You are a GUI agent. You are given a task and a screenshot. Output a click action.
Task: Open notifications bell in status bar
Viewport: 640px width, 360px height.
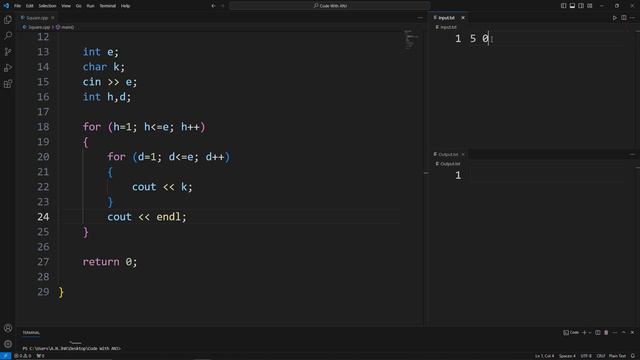(633, 356)
